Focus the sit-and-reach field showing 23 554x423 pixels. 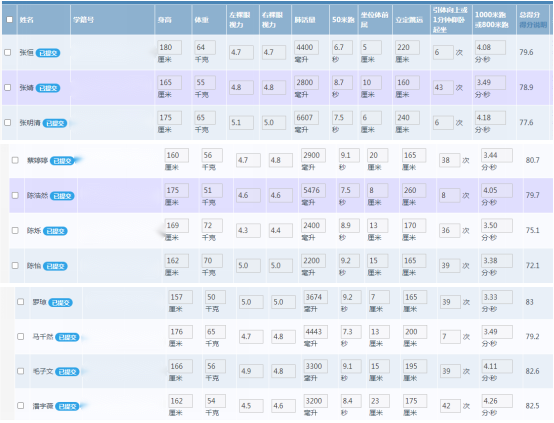379,401
